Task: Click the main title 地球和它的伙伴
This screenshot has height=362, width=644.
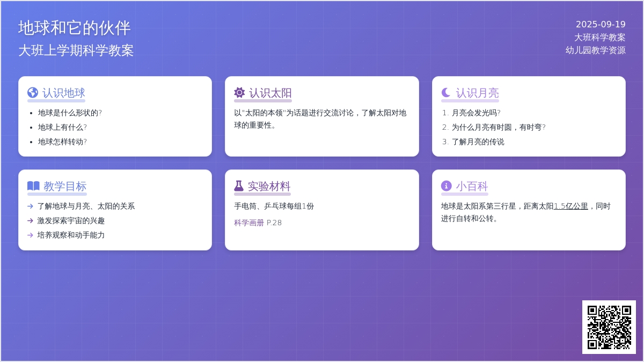Action: click(x=75, y=28)
